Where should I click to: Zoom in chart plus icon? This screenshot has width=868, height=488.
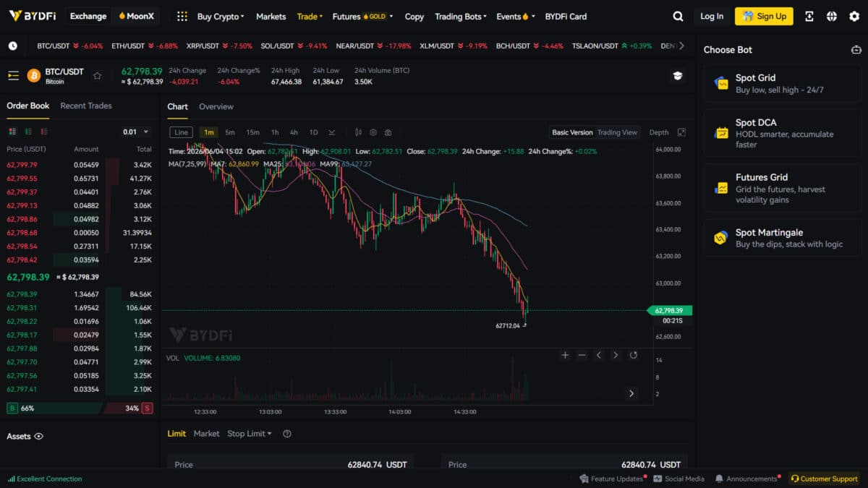pyautogui.click(x=565, y=355)
